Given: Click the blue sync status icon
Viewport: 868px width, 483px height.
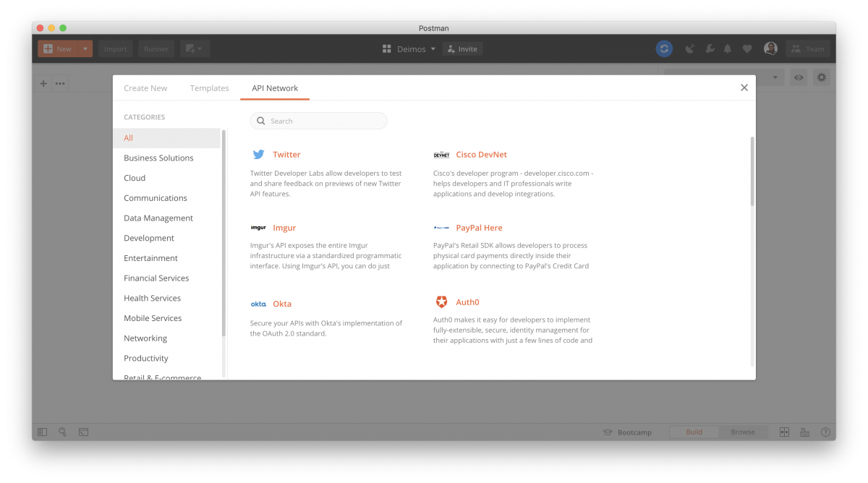Looking at the screenshot, I should 664,49.
